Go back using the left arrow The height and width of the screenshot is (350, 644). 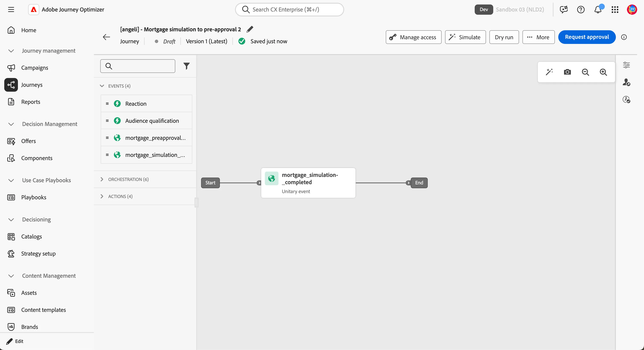(106, 37)
